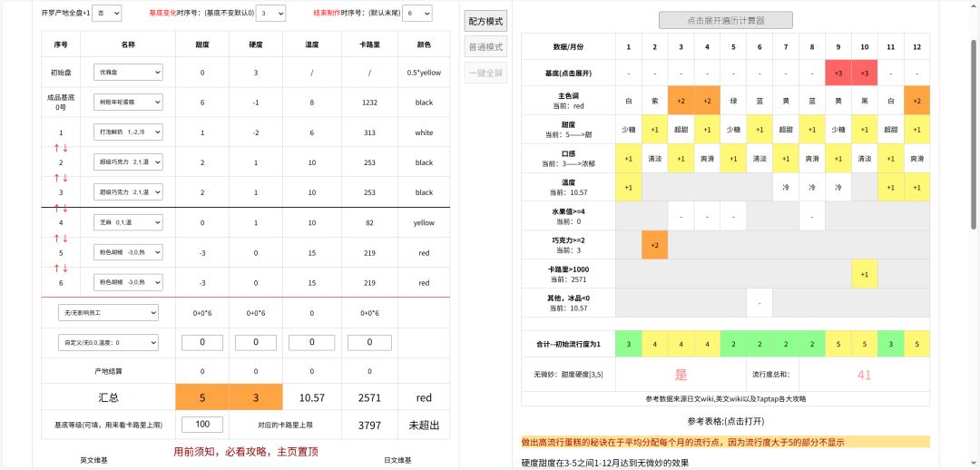
Task: Click the custom 温度 input field
Action: (312, 342)
